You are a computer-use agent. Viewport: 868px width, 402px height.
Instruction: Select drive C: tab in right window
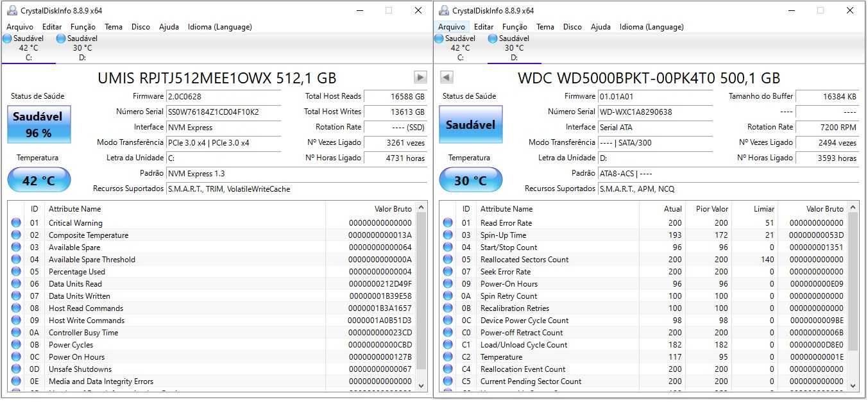460,48
